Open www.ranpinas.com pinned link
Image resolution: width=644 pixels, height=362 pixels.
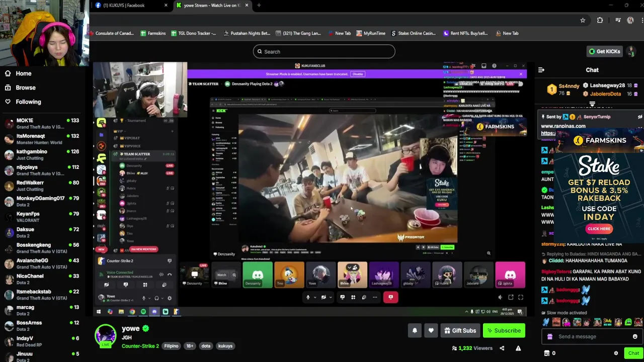(x=563, y=126)
